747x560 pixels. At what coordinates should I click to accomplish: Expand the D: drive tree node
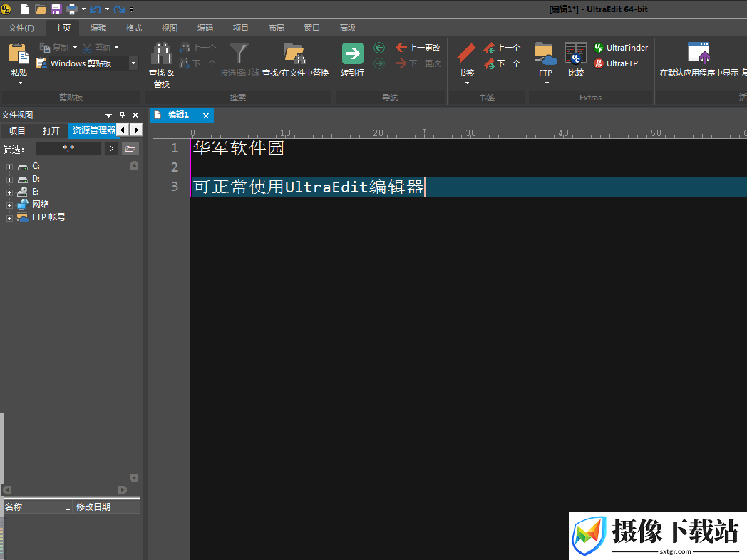tap(9, 180)
